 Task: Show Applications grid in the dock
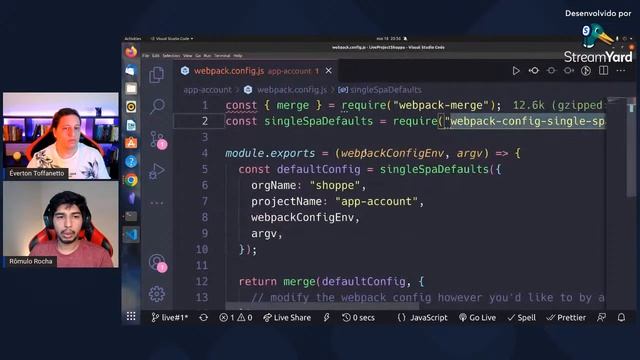pos(131,316)
